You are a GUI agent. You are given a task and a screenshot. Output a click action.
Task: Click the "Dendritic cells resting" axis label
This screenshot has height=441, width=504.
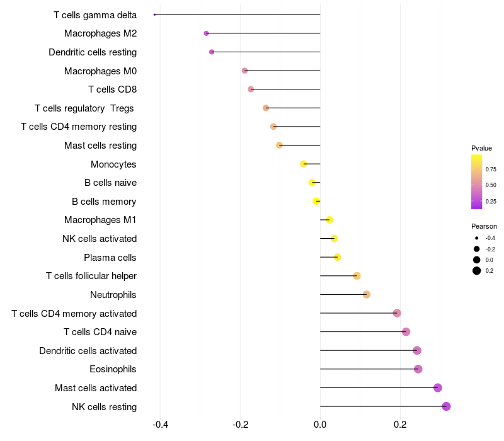coord(93,52)
